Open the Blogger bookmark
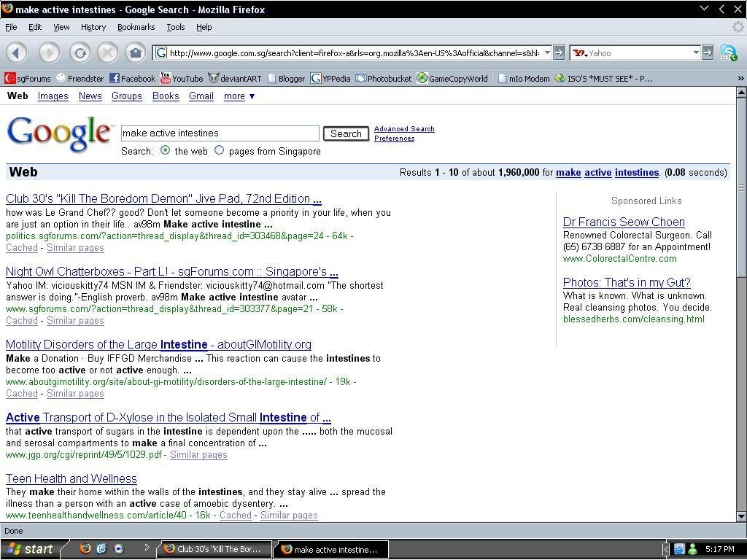The image size is (747, 560). click(286, 79)
